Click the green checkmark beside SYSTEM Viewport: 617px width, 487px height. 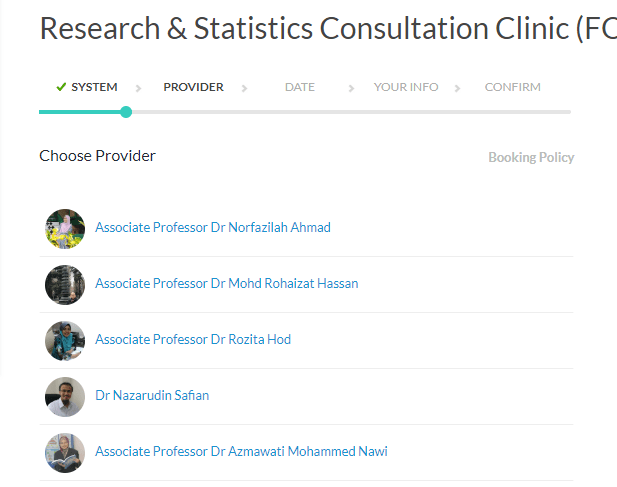click(61, 87)
